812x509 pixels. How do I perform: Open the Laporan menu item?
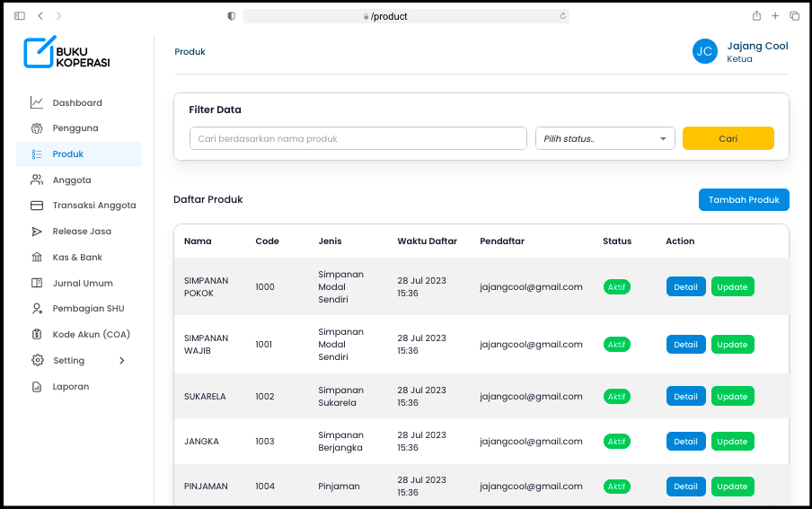[70, 387]
